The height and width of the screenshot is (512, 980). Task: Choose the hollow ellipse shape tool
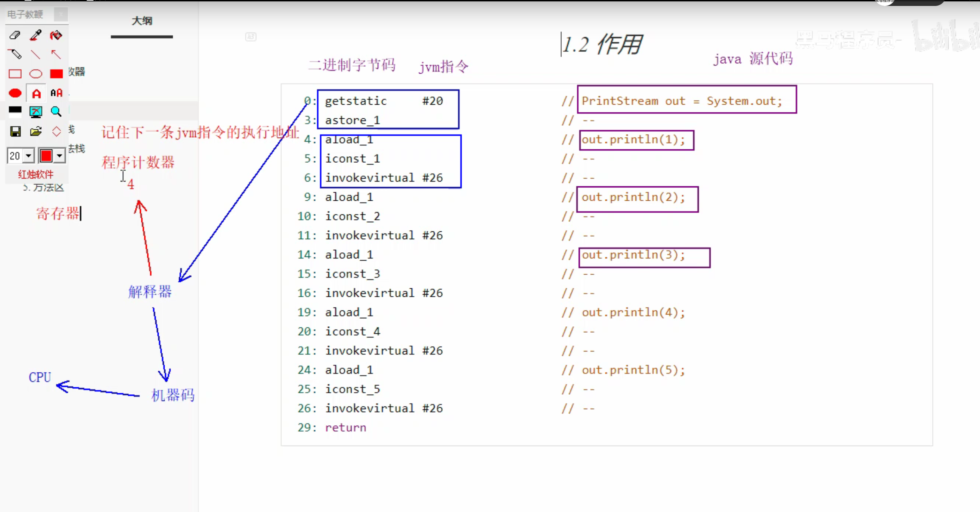coord(36,74)
